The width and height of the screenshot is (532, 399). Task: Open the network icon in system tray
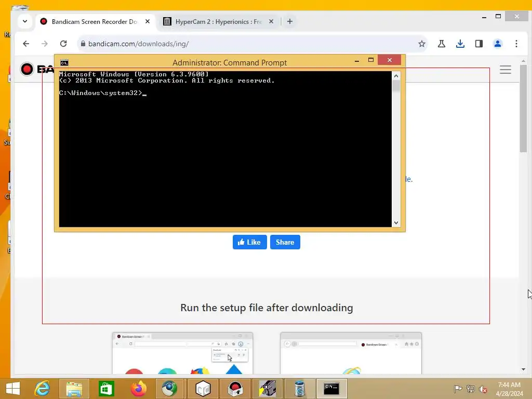(x=471, y=389)
